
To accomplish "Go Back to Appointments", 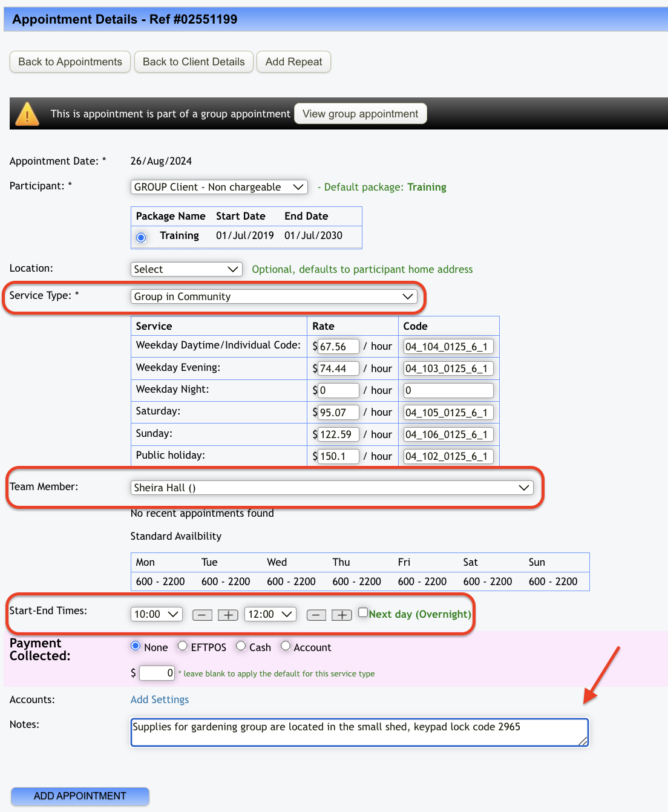I will pos(70,62).
